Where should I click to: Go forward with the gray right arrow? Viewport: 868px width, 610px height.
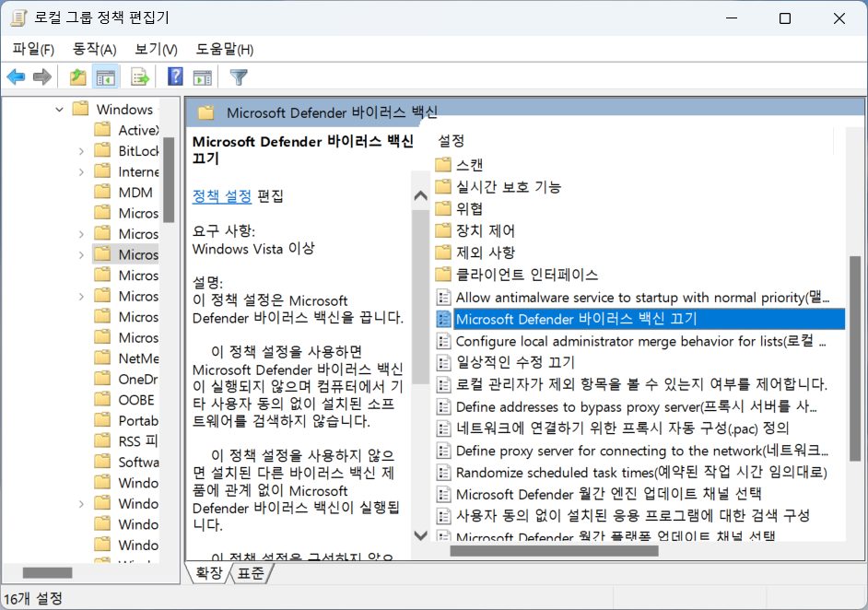(42, 77)
